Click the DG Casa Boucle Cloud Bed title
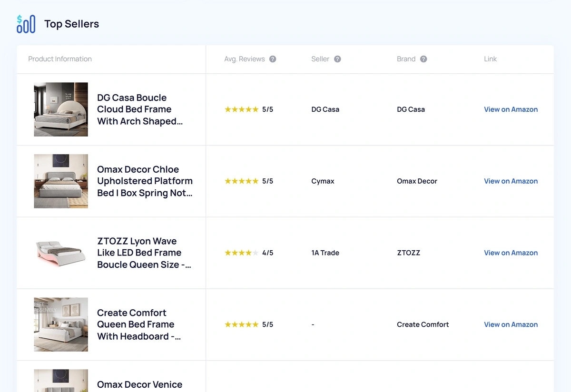Screen dimensions: 571x392 [x=139, y=109]
